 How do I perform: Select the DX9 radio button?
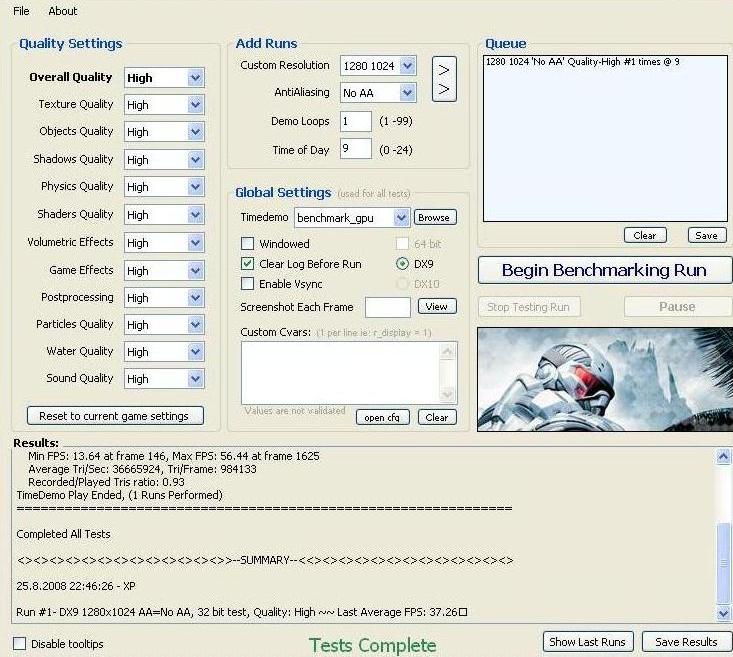[402, 264]
